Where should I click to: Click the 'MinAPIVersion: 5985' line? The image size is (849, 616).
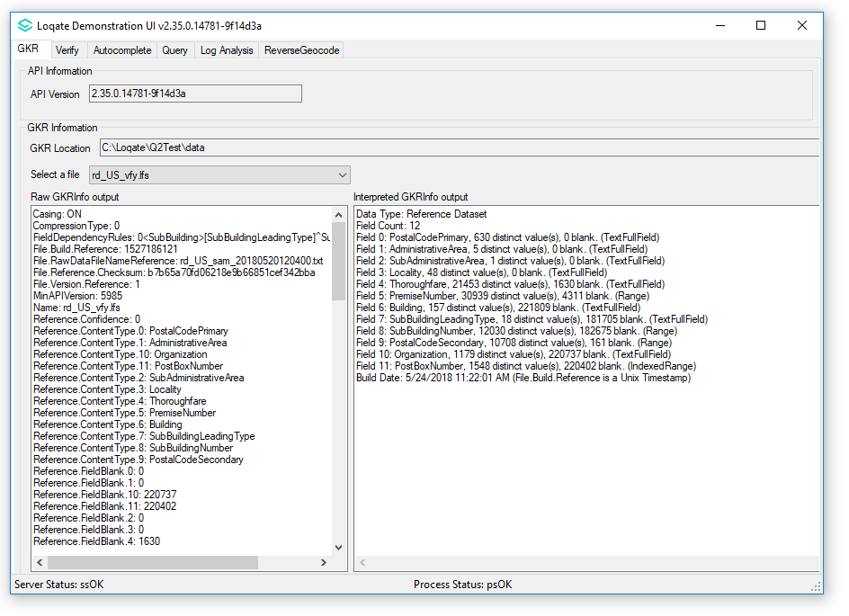tap(77, 296)
